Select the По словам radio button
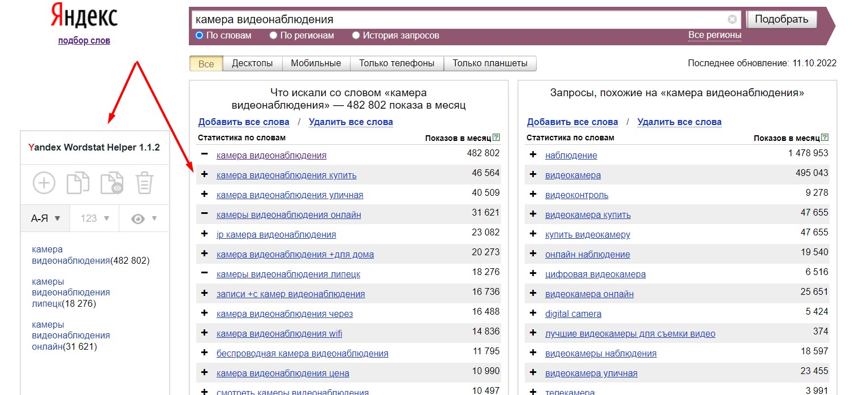The image size is (868, 395). coord(199,35)
